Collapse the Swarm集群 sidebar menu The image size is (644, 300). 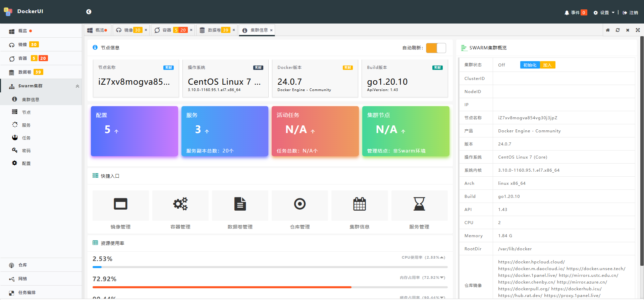pos(77,86)
